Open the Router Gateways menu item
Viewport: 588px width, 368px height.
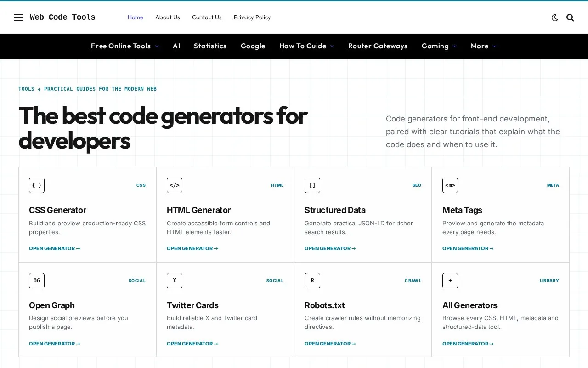(x=378, y=46)
